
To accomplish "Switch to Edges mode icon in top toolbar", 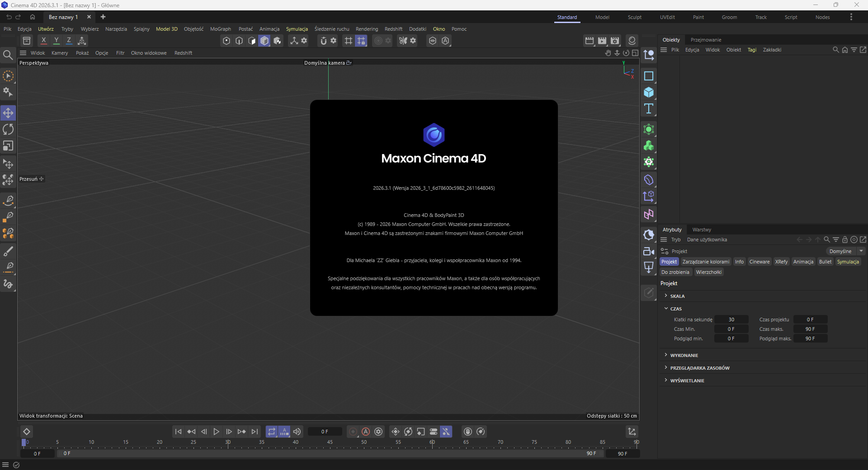I will (239, 41).
